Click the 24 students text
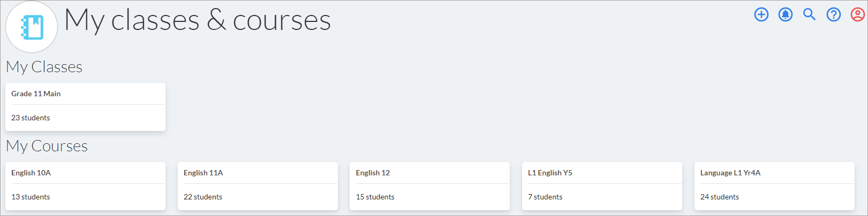Image resolution: width=868 pixels, height=216 pixels. click(x=719, y=197)
